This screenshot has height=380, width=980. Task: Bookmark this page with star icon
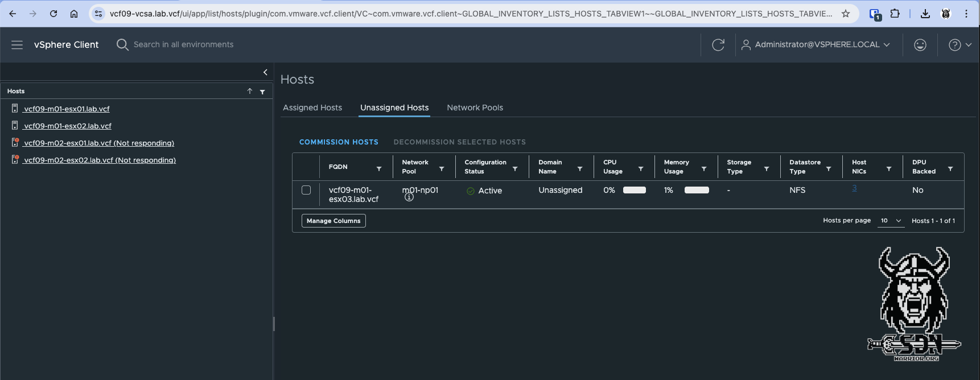(x=846, y=14)
